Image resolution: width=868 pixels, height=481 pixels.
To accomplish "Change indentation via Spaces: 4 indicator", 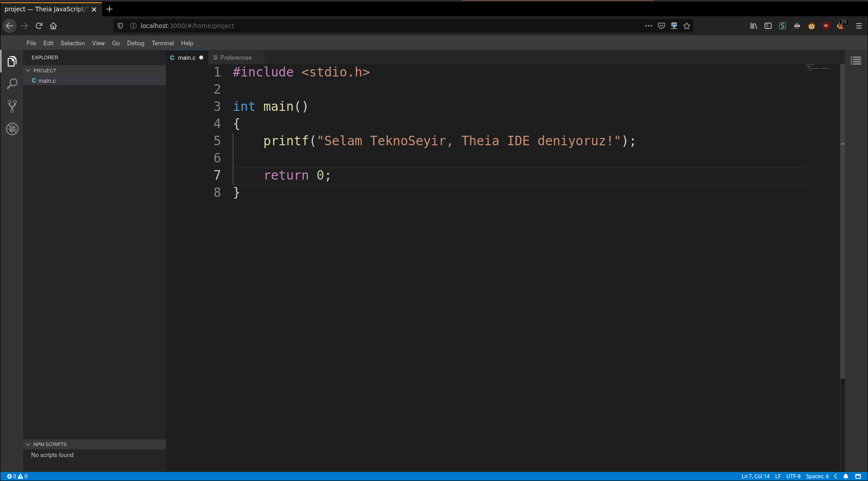I will [817, 476].
